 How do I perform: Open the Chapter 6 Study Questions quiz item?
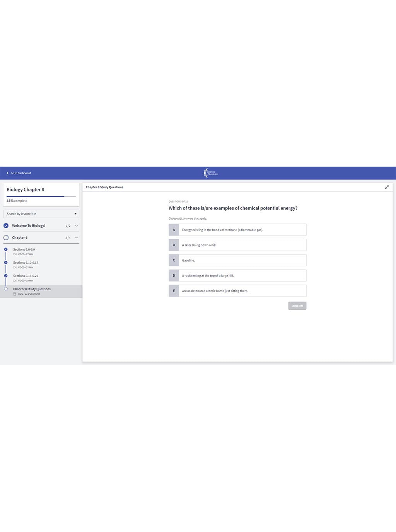32,289
